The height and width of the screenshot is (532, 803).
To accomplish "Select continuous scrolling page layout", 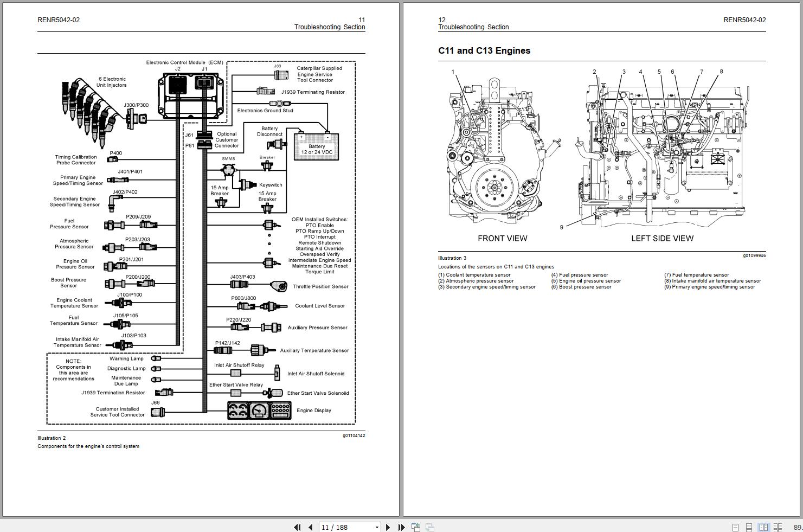I will (749, 527).
